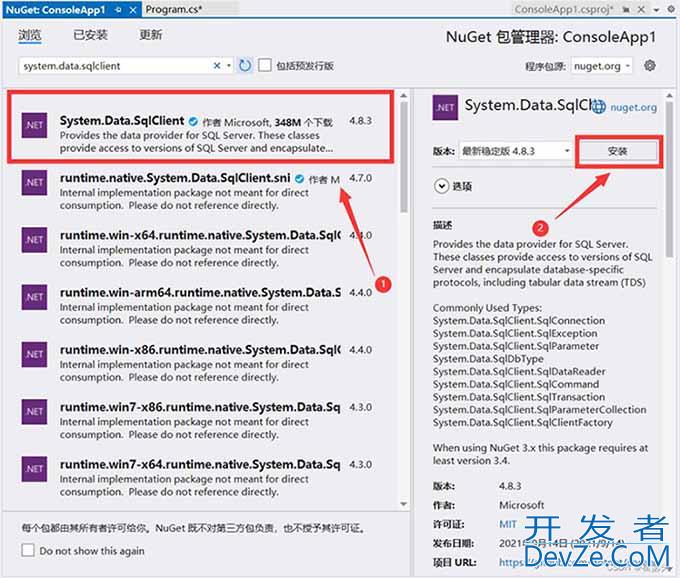Select the runtime.native.System.Data.SqlClient.sni package title
Viewport: 680px width, 578px height.
(175, 178)
